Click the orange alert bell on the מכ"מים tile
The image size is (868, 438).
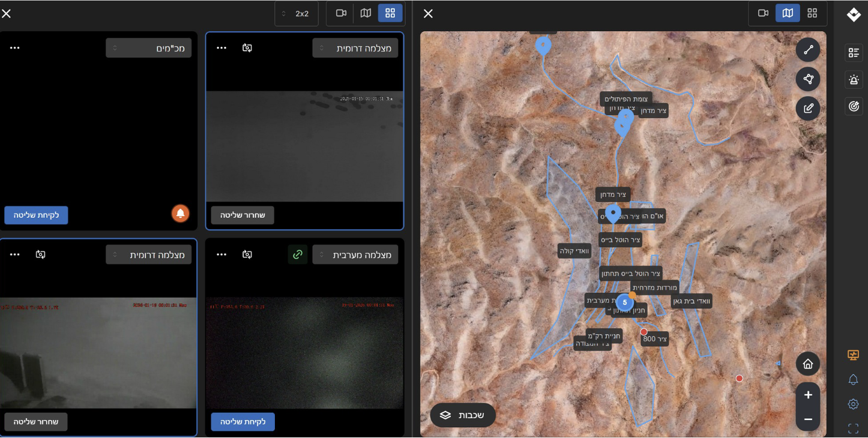[180, 214]
